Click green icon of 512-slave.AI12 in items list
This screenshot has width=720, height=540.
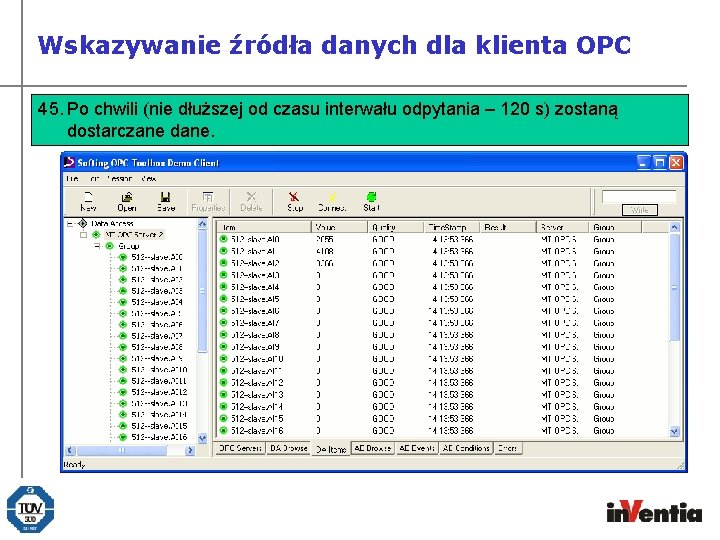click(224, 382)
